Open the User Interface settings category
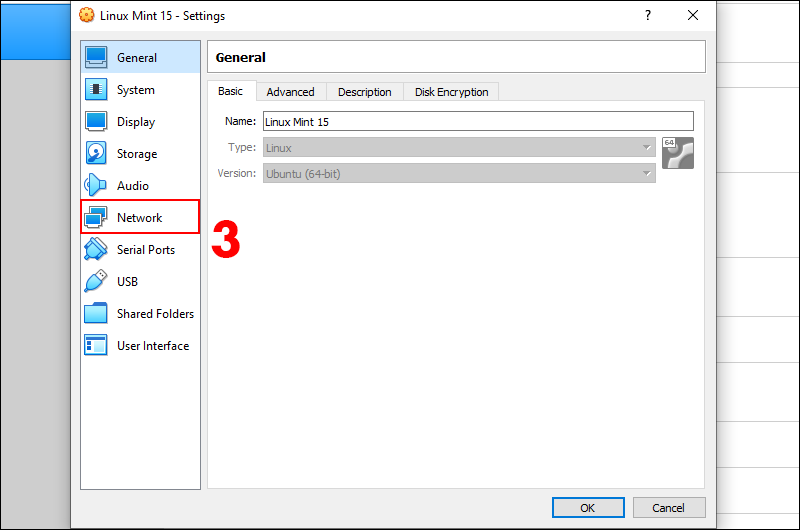The height and width of the screenshot is (530, 800). pyautogui.click(x=140, y=345)
